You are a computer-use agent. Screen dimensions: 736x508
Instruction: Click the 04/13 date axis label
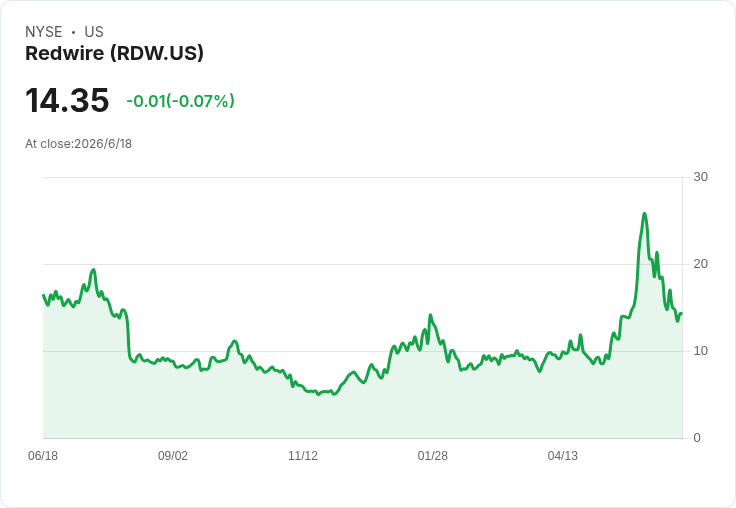(x=563, y=455)
